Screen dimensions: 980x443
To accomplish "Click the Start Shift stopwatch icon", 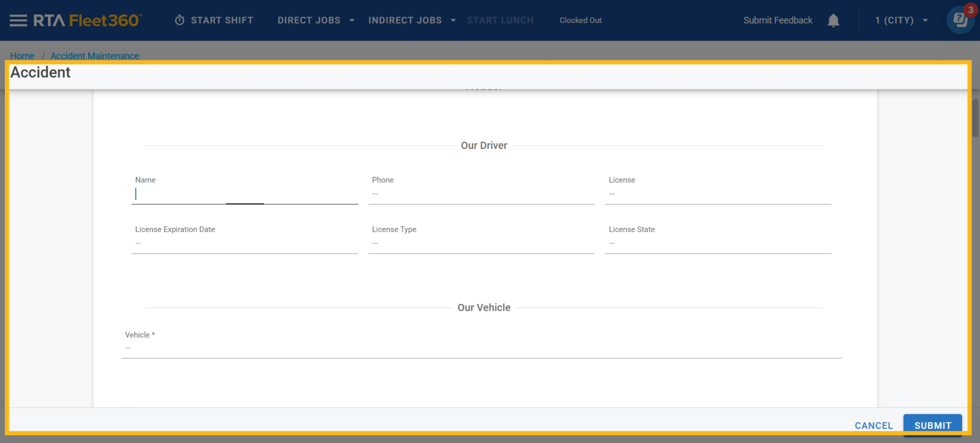I will point(180,20).
